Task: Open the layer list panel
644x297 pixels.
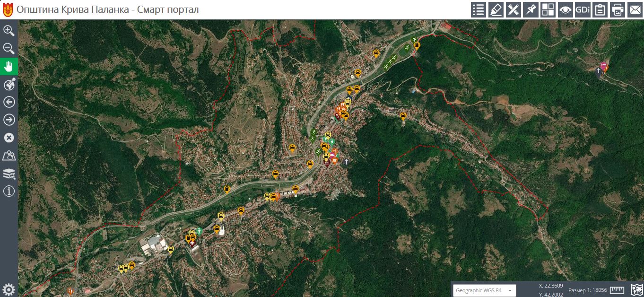Action: (x=479, y=10)
